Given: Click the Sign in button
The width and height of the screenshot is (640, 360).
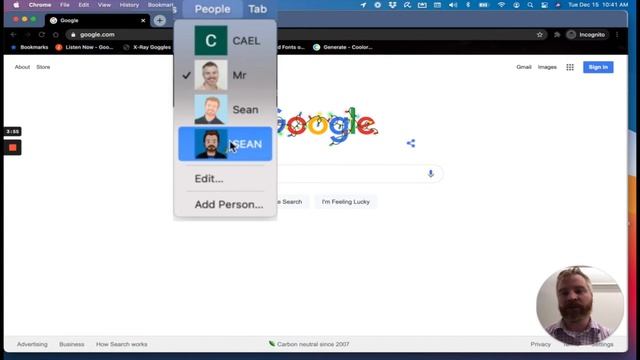Looking at the screenshot, I should [598, 67].
